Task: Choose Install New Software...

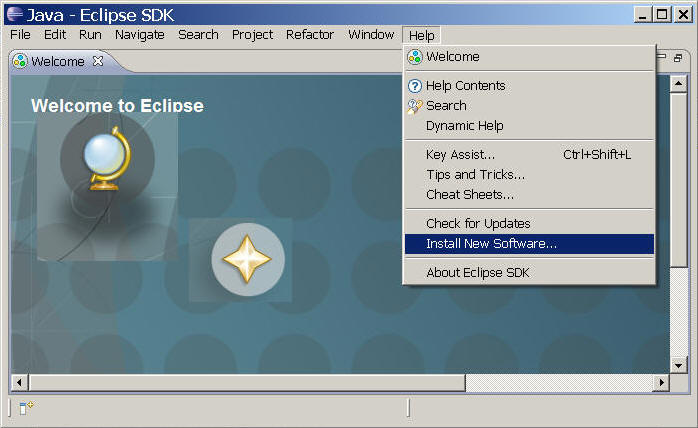Action: click(529, 244)
